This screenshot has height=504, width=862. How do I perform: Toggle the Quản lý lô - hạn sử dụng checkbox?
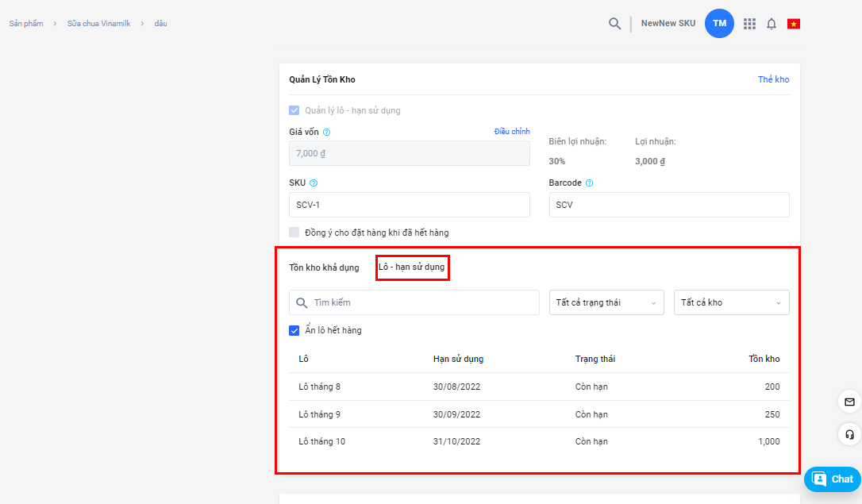click(x=294, y=110)
